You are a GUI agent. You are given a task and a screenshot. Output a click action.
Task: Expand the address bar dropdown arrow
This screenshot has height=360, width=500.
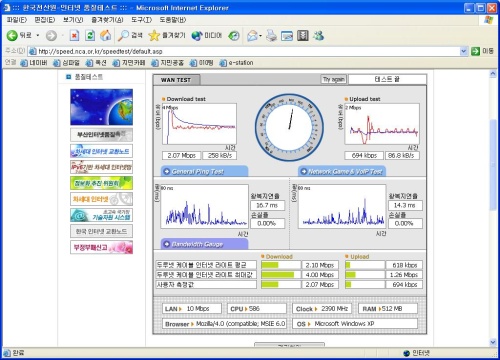point(463,51)
